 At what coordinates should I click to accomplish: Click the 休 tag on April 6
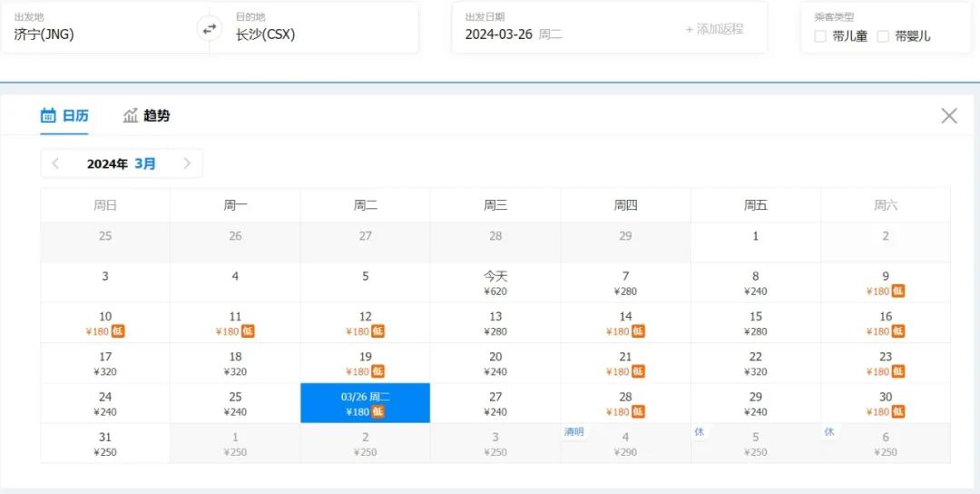[x=829, y=432]
